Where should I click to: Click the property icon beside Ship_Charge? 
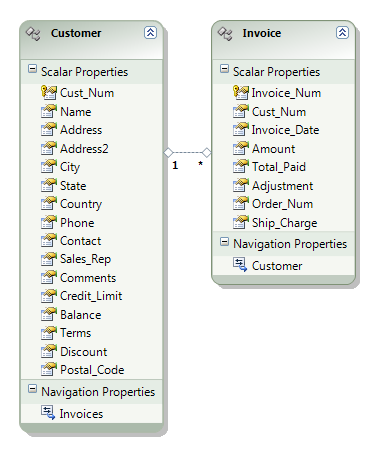[241, 222]
